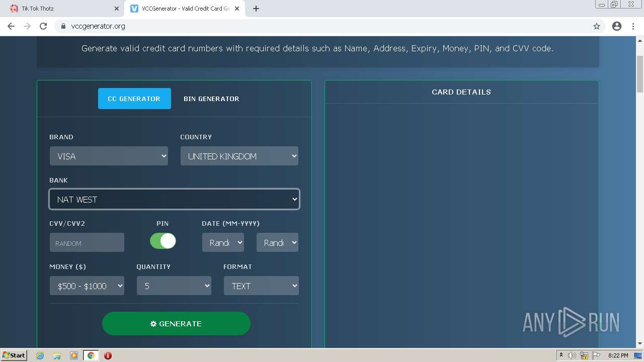Open File Explorer from the taskbar
The image size is (644, 362).
[57, 355]
